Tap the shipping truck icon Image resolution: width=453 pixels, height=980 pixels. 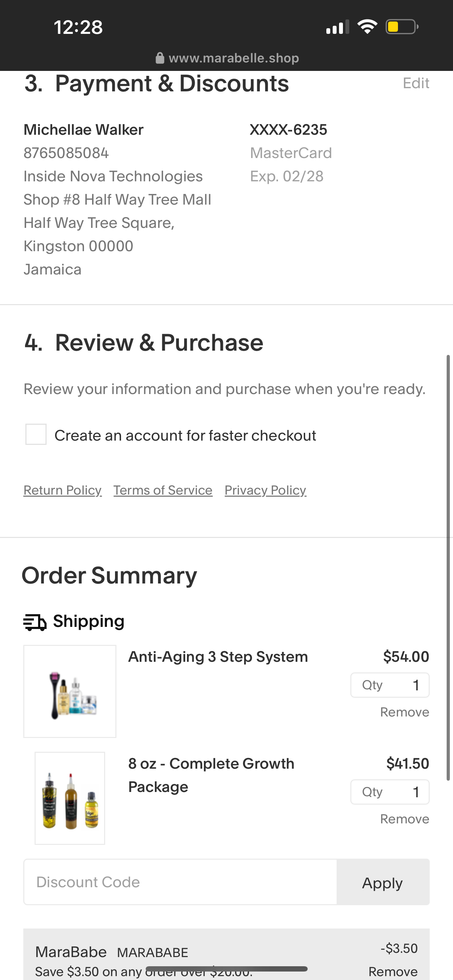click(x=35, y=622)
